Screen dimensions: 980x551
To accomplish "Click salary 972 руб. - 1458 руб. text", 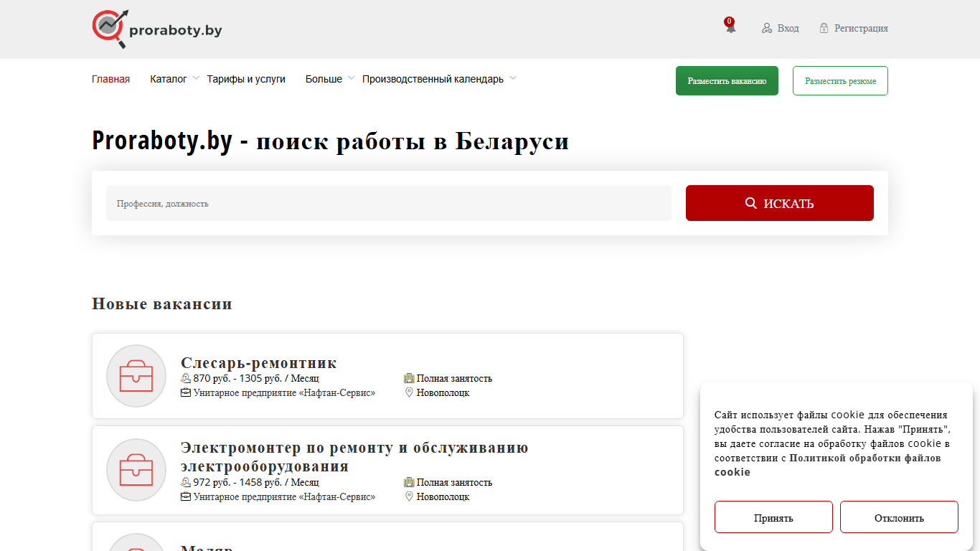I will pos(256,482).
